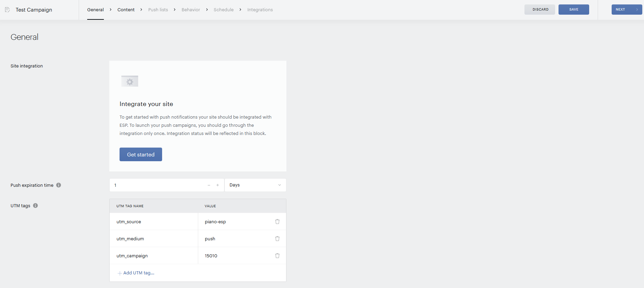The image size is (644, 288).
Task: Click the Push expiration time info icon
Action: 59,185
